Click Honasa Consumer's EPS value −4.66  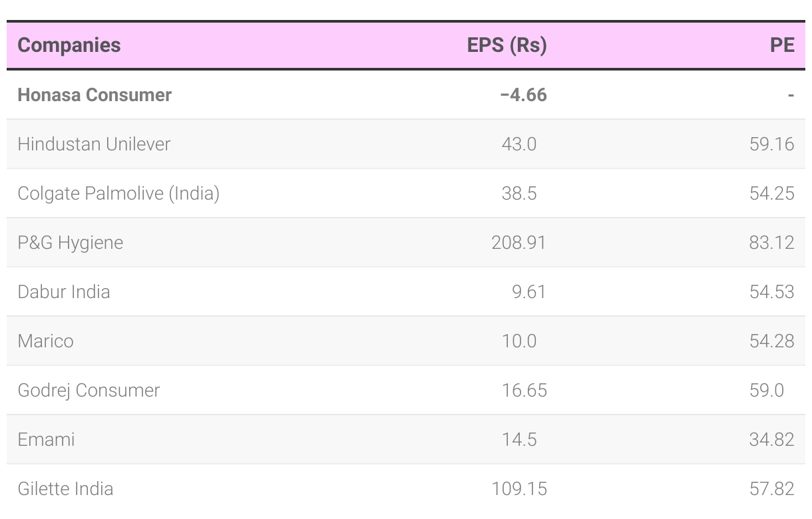tap(523, 95)
